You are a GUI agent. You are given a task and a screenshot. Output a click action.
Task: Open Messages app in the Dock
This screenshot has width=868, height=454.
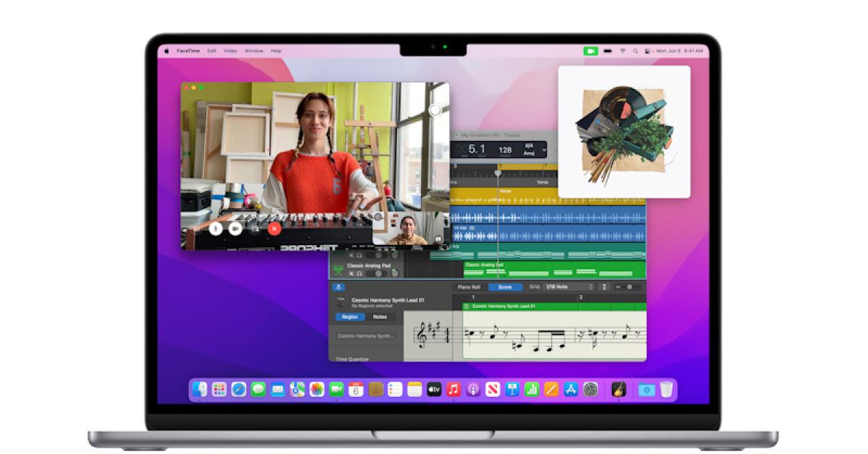pyautogui.click(x=258, y=389)
